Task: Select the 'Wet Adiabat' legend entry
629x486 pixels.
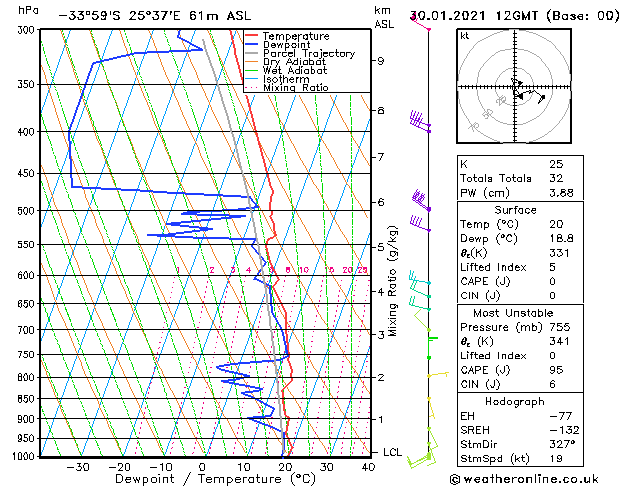Action: [295, 70]
